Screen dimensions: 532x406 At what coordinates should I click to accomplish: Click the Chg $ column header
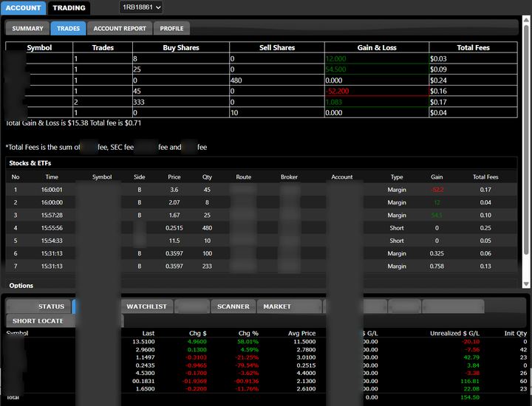coord(198,333)
